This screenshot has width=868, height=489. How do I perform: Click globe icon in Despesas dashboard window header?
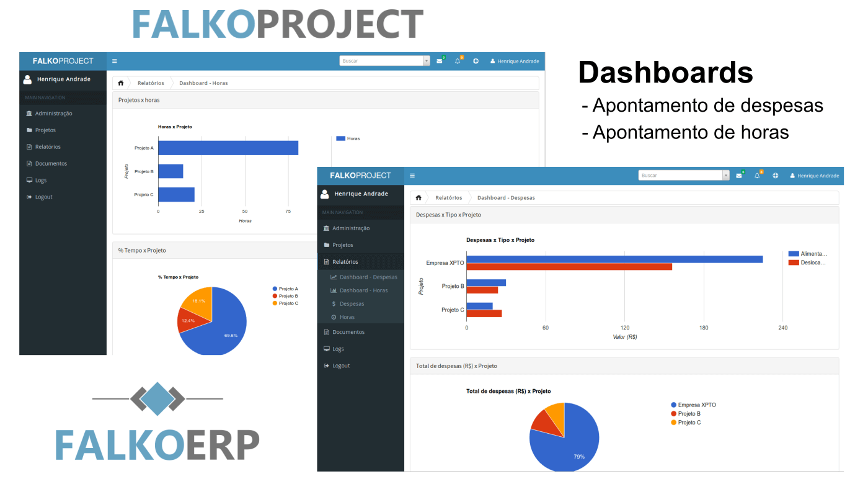(776, 176)
